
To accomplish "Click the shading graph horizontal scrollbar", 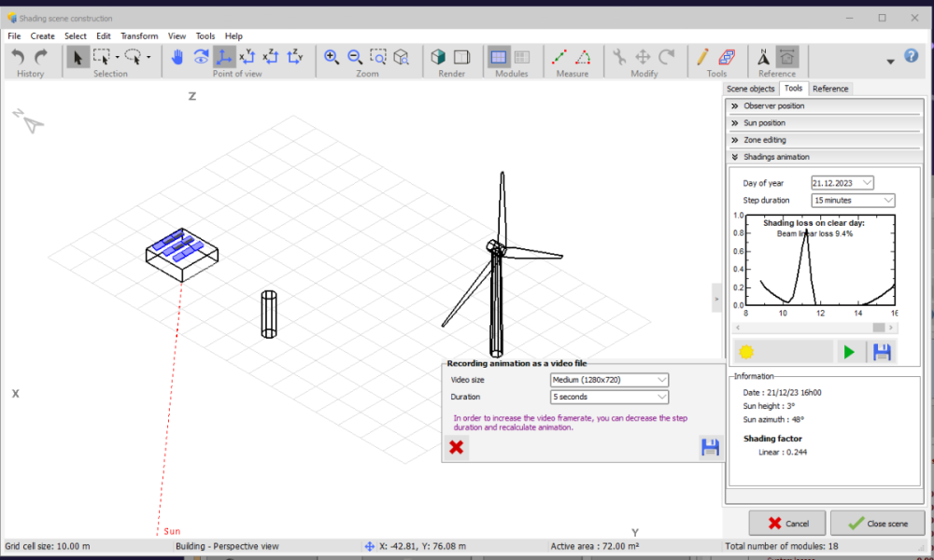I will click(815, 328).
